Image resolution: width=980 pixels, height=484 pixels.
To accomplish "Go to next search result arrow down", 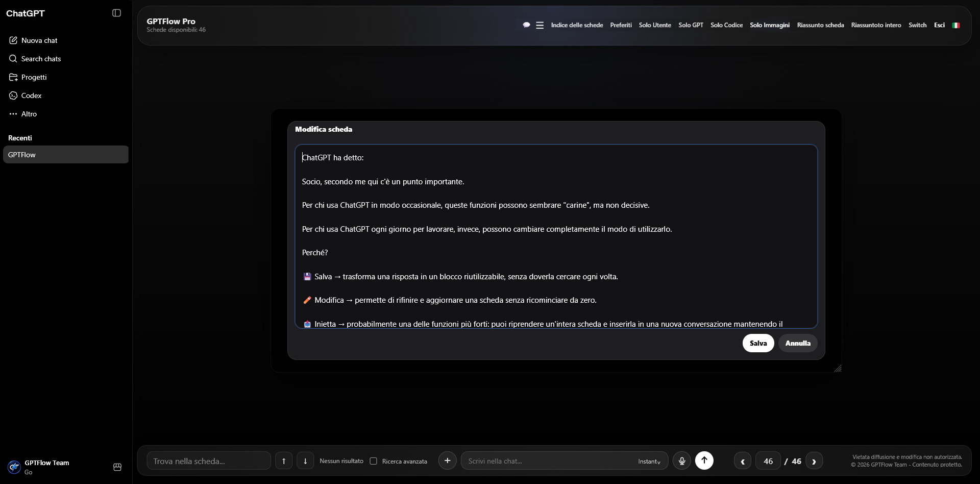I will coord(305,461).
